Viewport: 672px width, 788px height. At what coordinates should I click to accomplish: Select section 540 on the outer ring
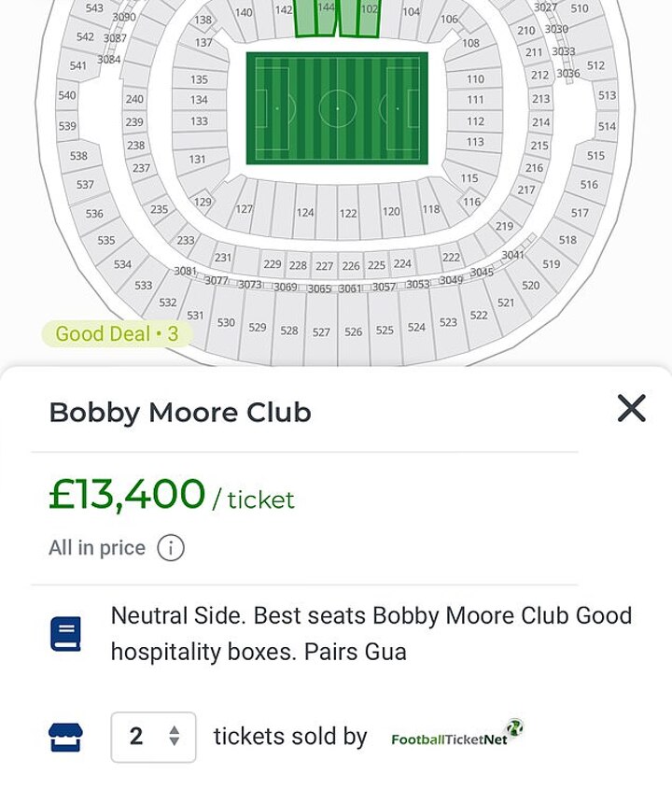(x=67, y=95)
